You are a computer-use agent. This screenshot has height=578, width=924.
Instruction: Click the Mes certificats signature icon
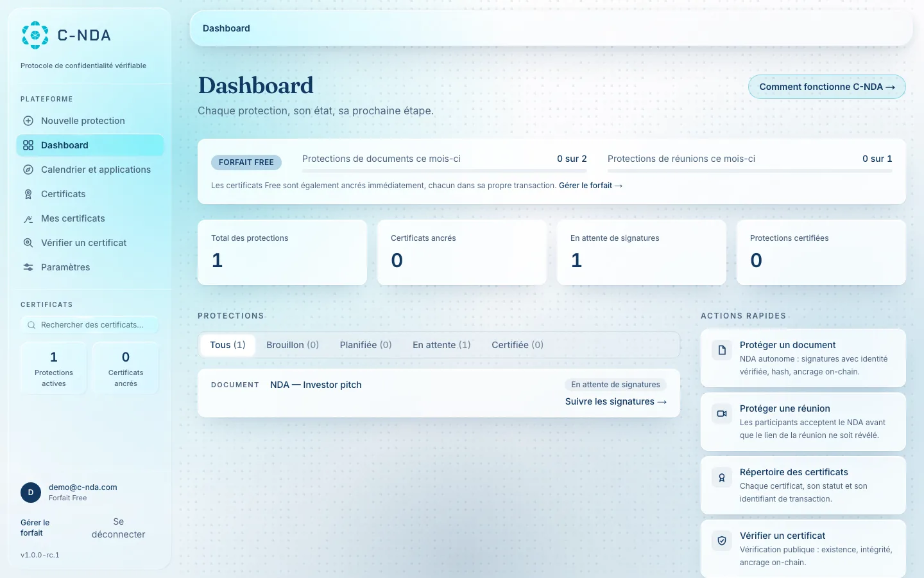(x=28, y=218)
